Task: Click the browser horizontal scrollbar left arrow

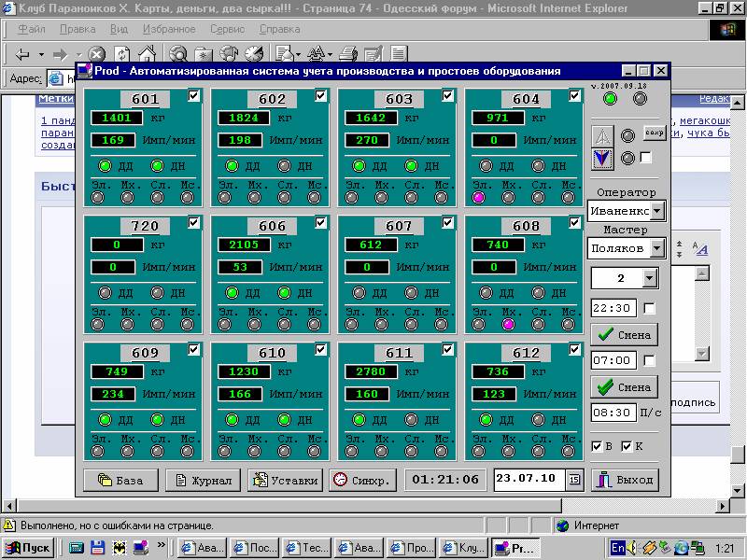Action: click(x=9, y=506)
